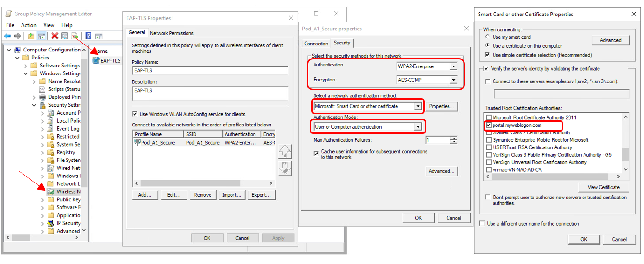Collapse the Security Settings tree node

[x=34, y=105]
